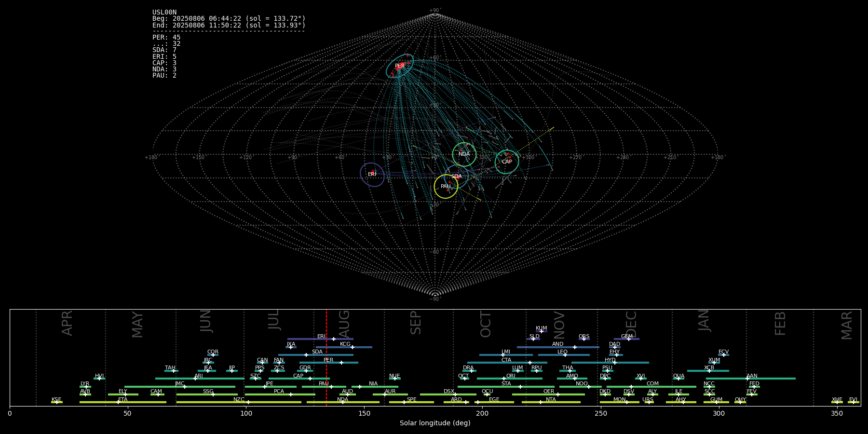
Task: Click the XCB shower bar in timeline
Action: coord(708,371)
